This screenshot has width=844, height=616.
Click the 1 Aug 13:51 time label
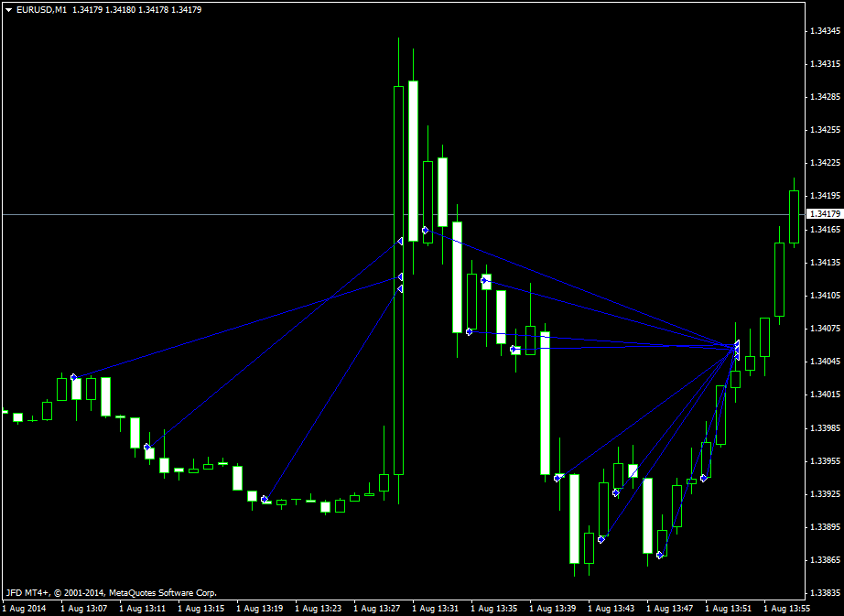(x=729, y=609)
